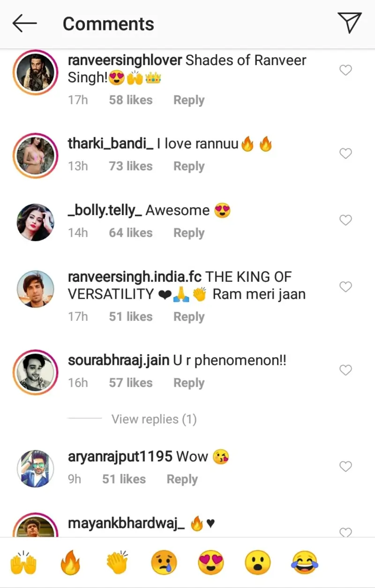Like tharki_bandi_'s comment using the heart icon
This screenshot has width=375, height=588.
(345, 153)
